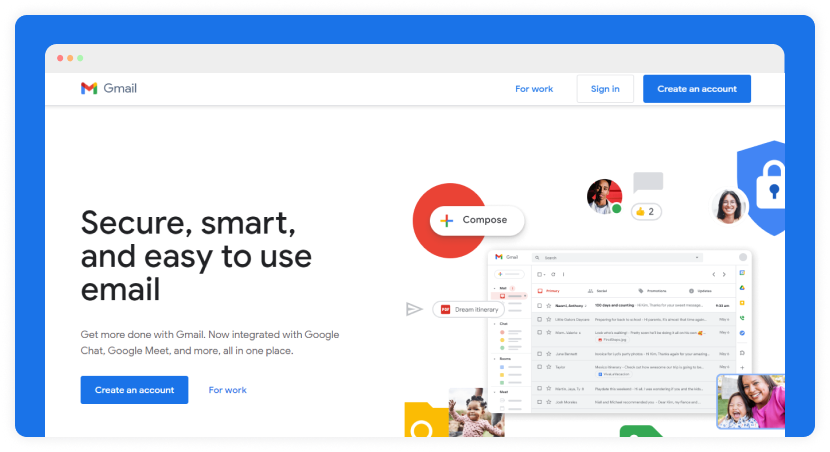
Task: Star the June Bennett email
Action: (549, 354)
